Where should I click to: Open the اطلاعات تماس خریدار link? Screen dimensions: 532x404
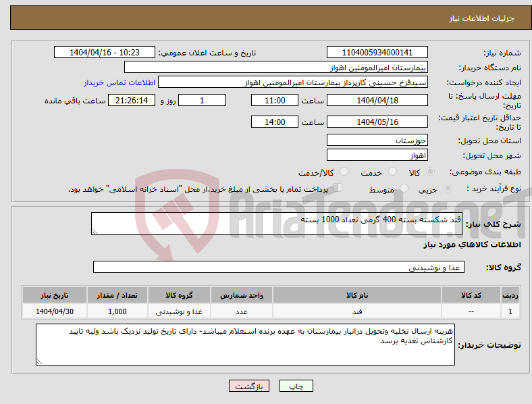point(119,82)
